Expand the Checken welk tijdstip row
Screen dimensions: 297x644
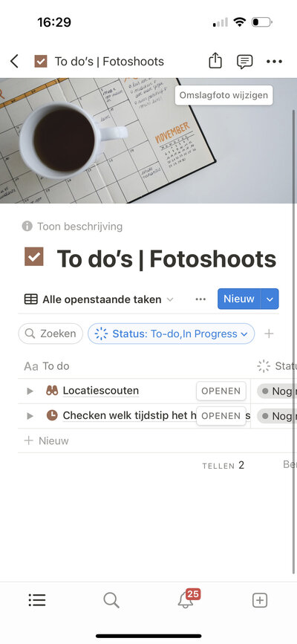(30, 416)
